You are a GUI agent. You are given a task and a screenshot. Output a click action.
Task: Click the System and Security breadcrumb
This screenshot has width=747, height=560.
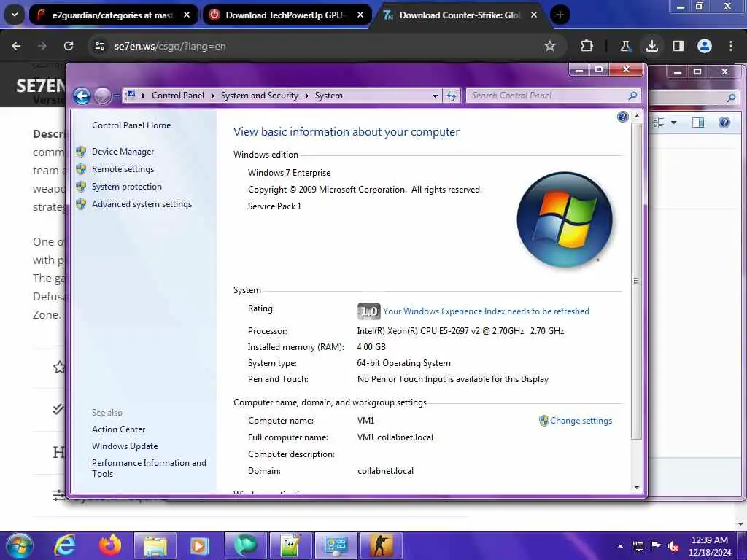pos(259,96)
